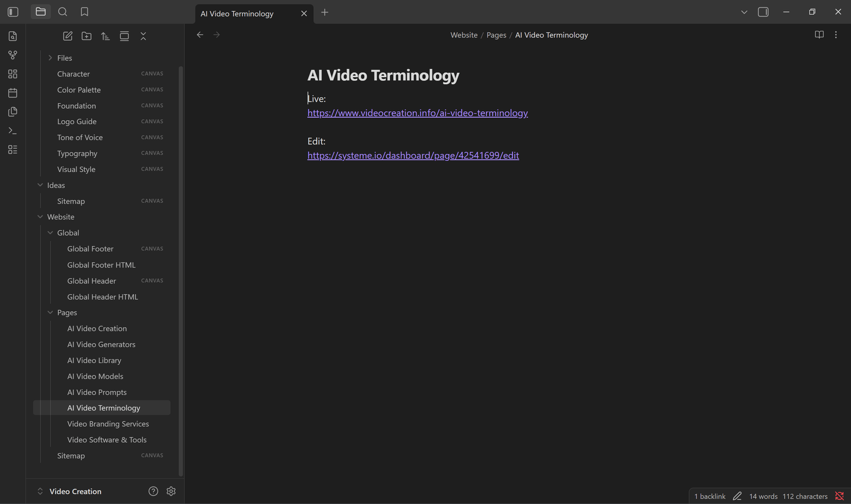This screenshot has height=504, width=851.
Task: Expand the Files folder
Action: 50,58
